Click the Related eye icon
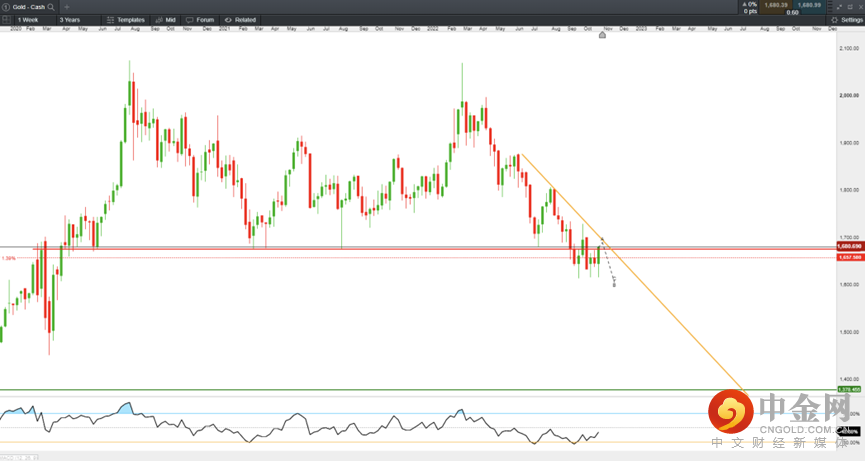865x461 pixels. [228, 20]
